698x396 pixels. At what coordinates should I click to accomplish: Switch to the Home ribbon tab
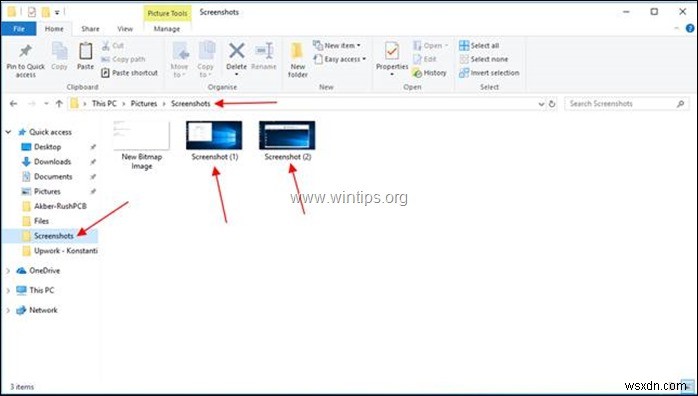click(54, 28)
